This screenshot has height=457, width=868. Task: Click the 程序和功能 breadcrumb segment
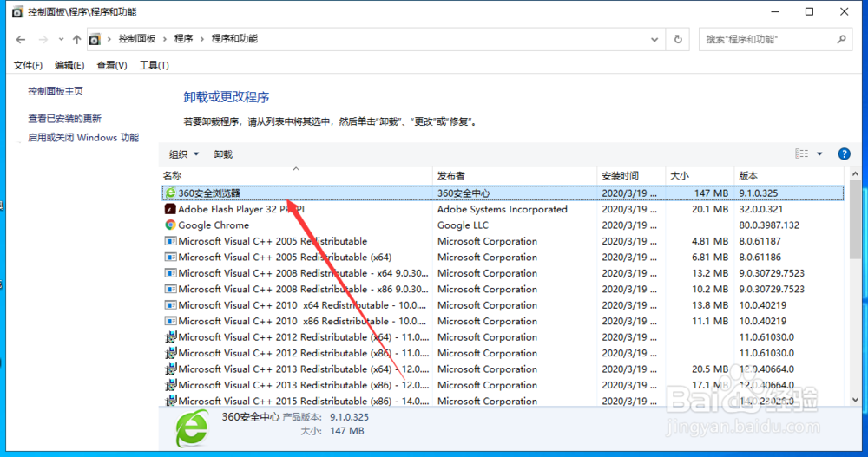(x=234, y=39)
